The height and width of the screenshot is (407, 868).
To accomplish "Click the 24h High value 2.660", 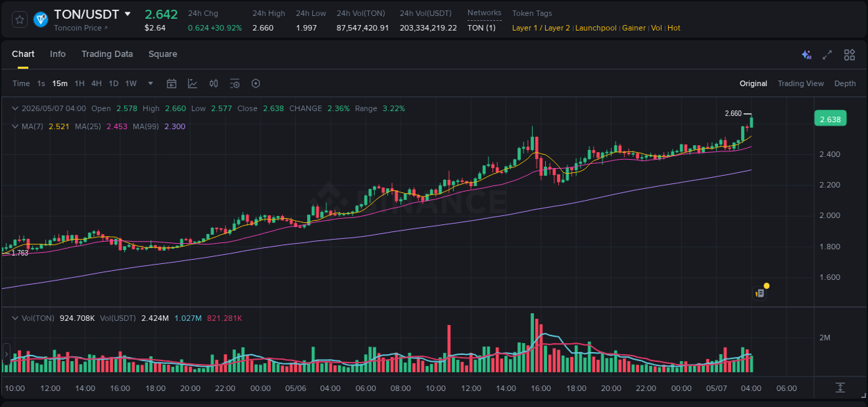I will [x=262, y=28].
